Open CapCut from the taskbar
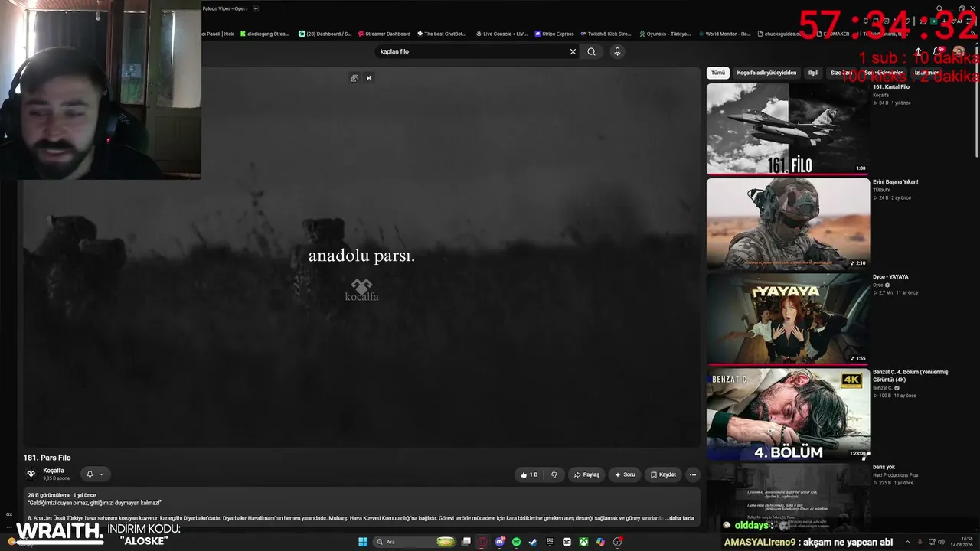980x551 pixels. [567, 542]
